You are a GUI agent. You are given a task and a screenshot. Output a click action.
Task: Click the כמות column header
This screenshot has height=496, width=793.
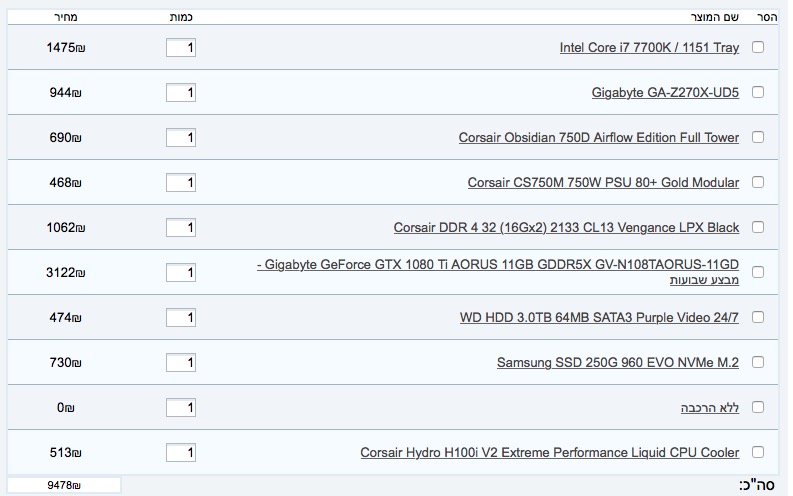[x=181, y=17]
